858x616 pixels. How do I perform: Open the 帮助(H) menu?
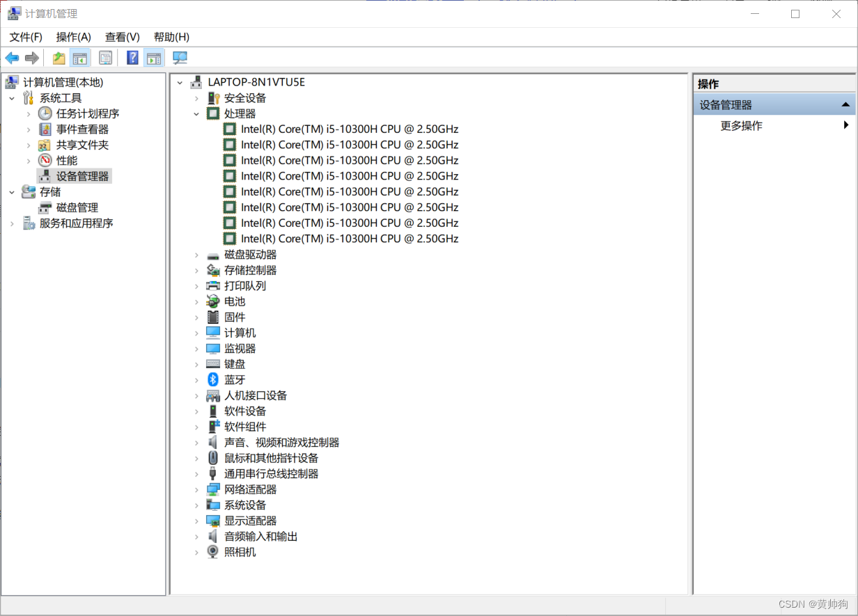(x=171, y=37)
